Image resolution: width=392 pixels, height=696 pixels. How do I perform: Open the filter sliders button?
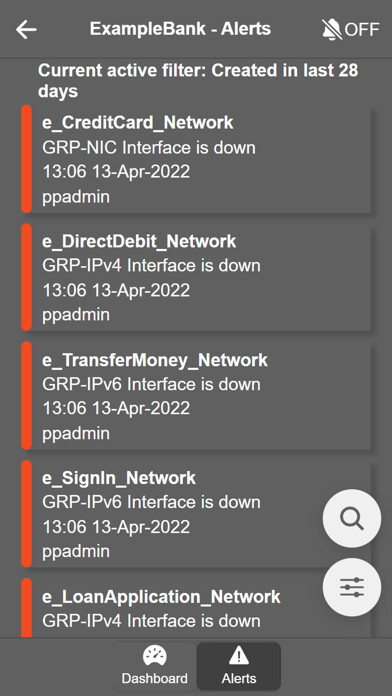pos(352,587)
